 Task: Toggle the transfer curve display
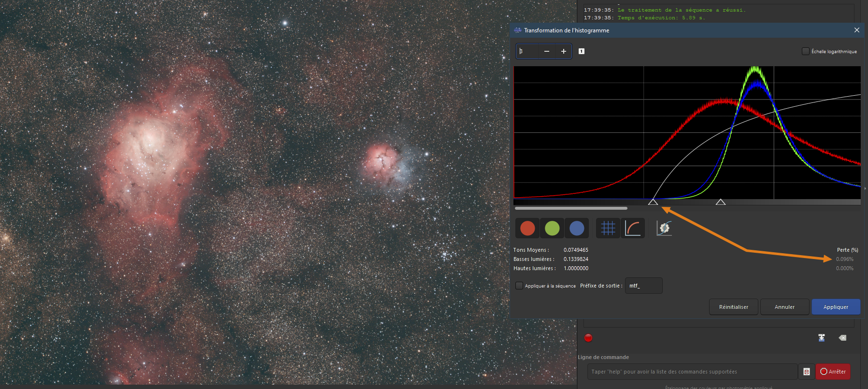pyautogui.click(x=633, y=228)
